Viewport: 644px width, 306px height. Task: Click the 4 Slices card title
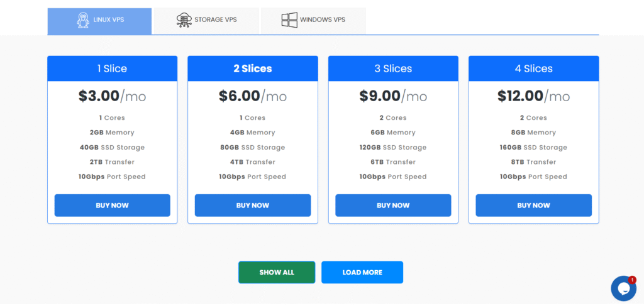coord(533,68)
